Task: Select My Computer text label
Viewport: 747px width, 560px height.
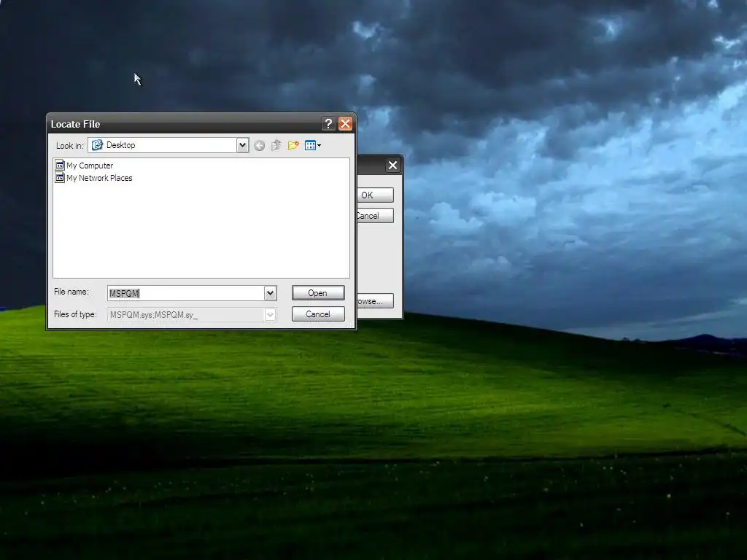Action: (x=90, y=166)
